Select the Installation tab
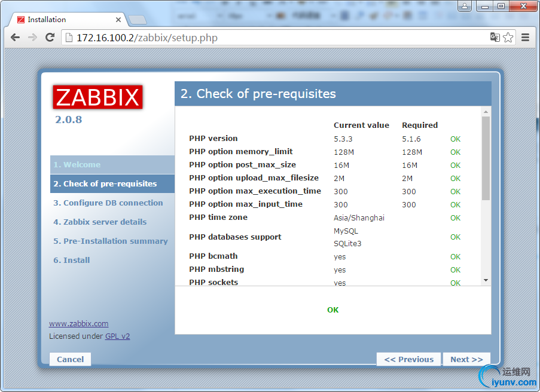Viewport: 540px width, 392px height. pyautogui.click(x=69, y=20)
